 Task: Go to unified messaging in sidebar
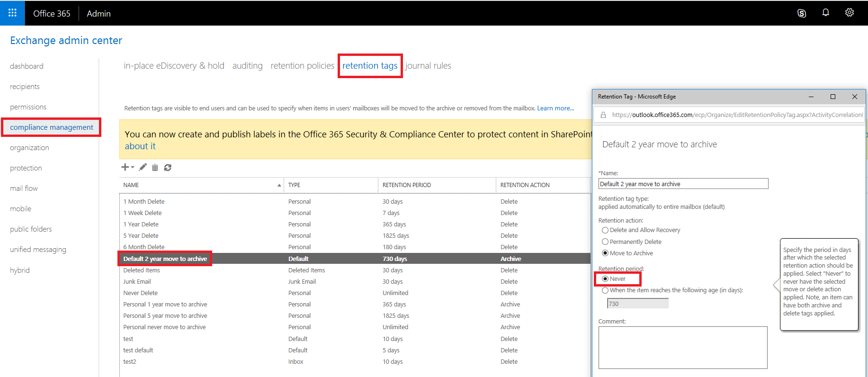(x=38, y=250)
